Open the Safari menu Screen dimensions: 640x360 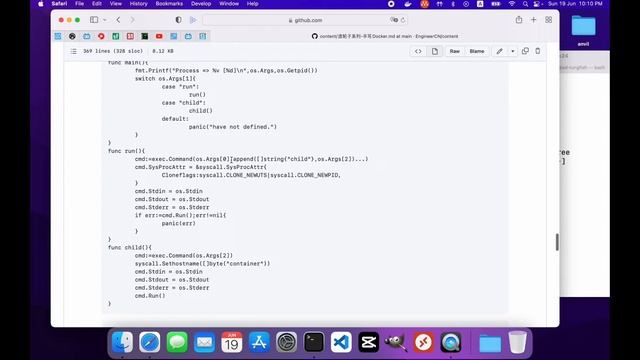click(x=59, y=4)
